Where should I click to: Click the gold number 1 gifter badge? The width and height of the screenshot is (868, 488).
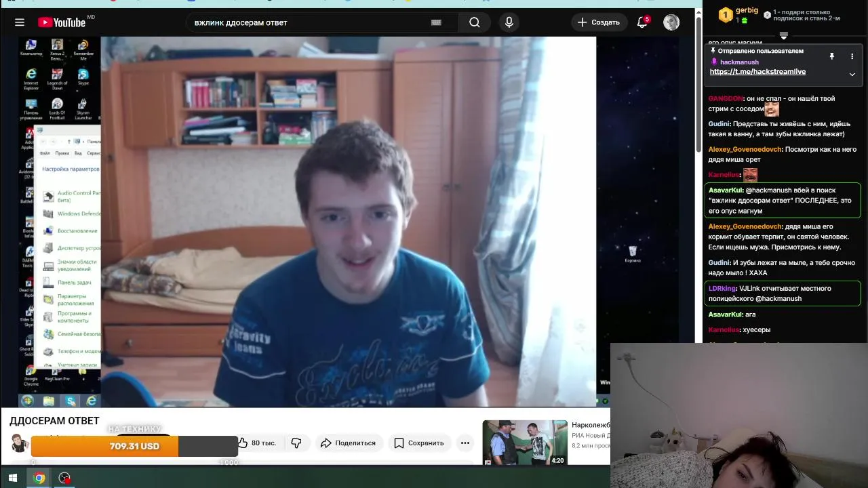pos(725,14)
